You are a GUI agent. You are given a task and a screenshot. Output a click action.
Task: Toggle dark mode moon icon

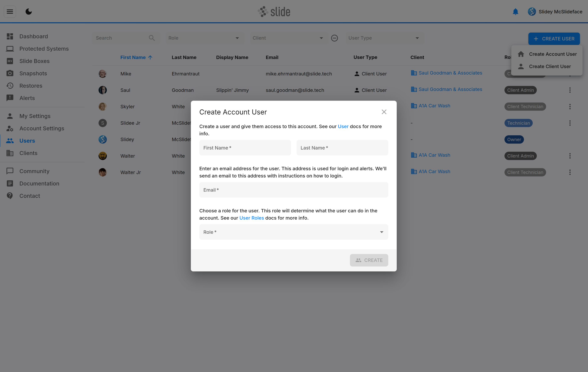pyautogui.click(x=29, y=12)
